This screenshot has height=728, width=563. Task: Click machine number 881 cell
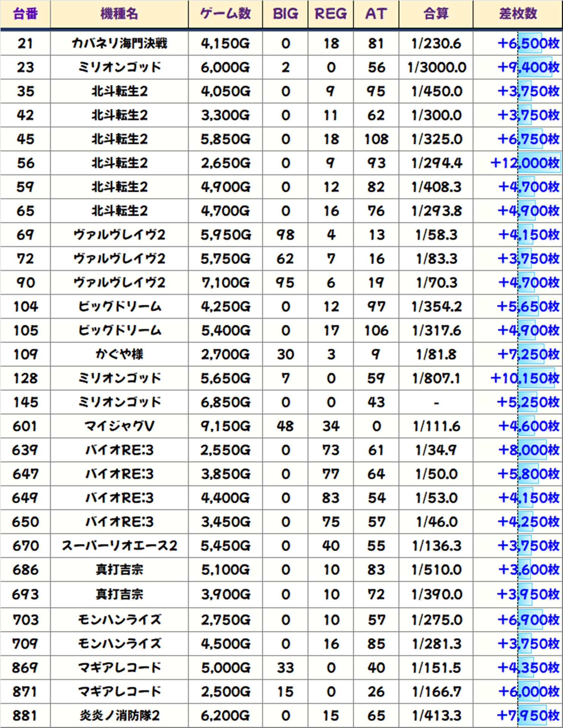pyautogui.click(x=25, y=716)
